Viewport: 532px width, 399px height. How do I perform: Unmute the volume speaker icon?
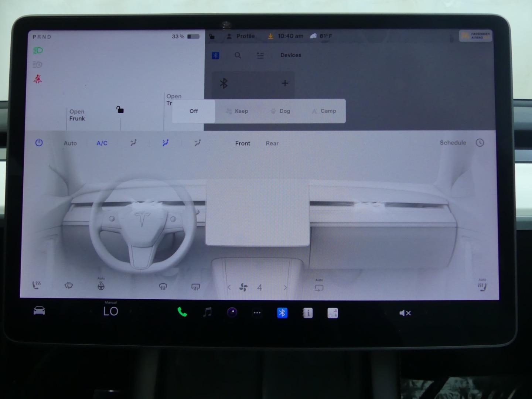[405, 313]
